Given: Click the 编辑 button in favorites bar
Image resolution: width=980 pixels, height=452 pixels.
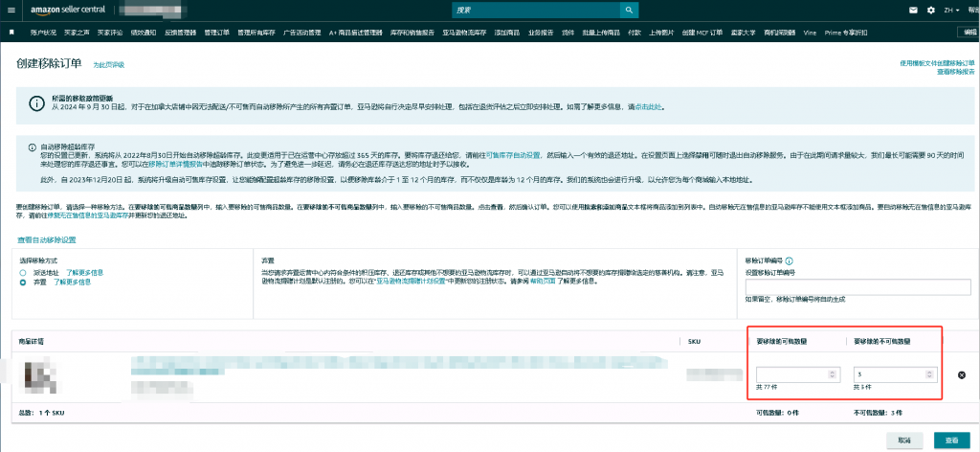Looking at the screenshot, I should click(x=969, y=33).
